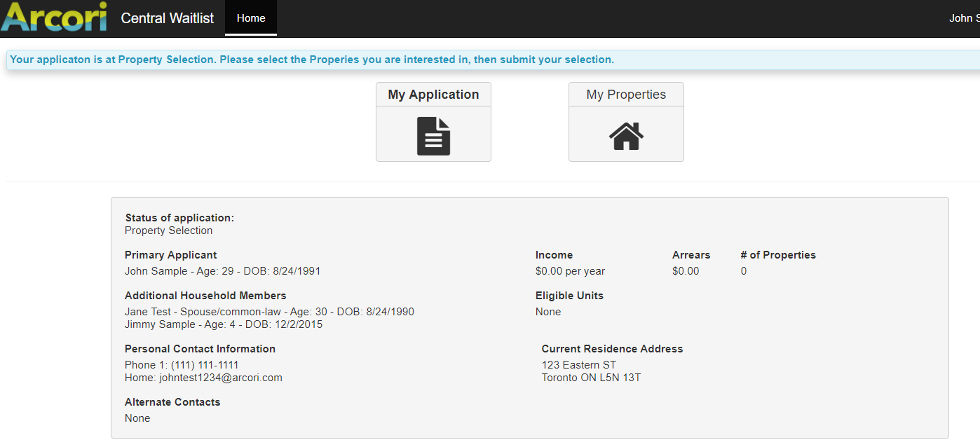Click the Primary Applicant heading
The width and height of the screenshot is (980, 447).
click(x=171, y=255)
